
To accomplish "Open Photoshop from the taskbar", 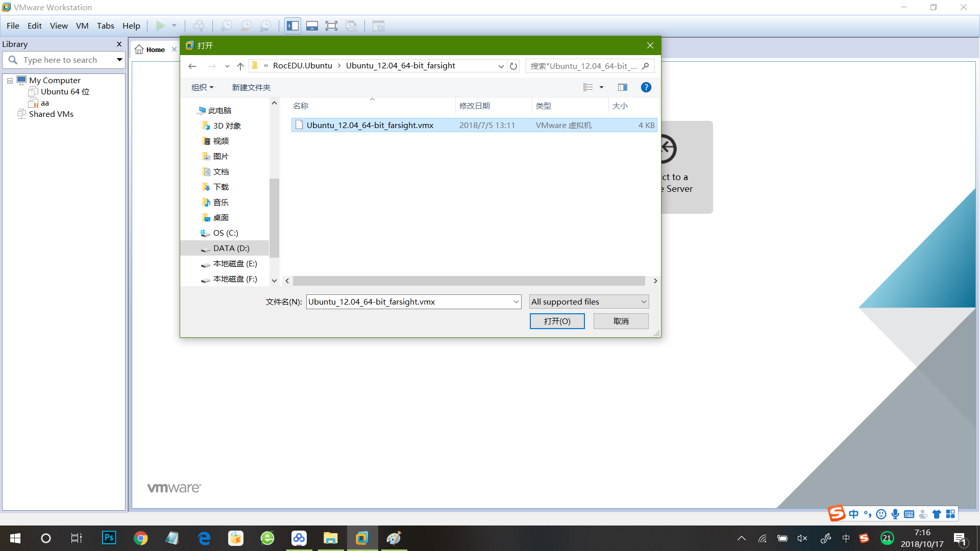I will (x=109, y=538).
